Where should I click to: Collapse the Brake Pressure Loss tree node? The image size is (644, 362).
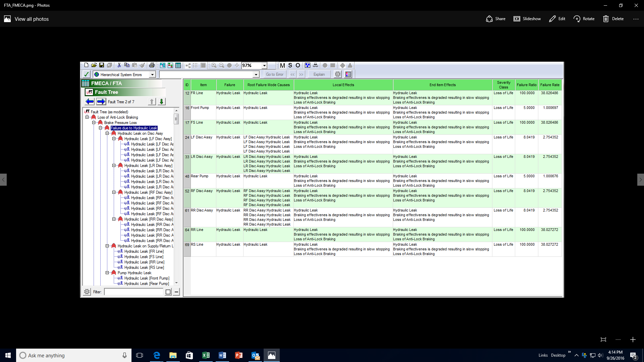coord(94,123)
